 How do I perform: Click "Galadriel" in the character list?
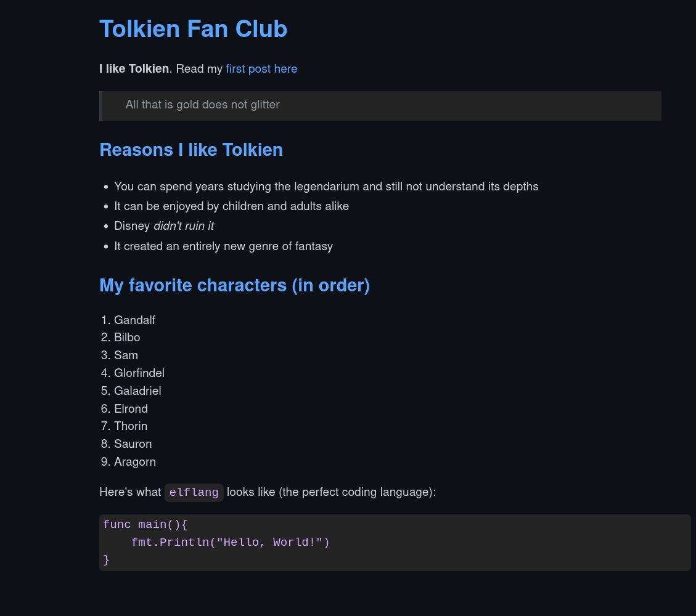tap(137, 391)
